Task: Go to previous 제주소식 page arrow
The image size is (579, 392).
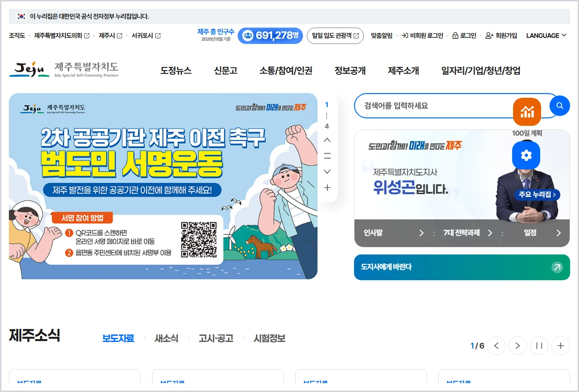Action: tap(496, 346)
